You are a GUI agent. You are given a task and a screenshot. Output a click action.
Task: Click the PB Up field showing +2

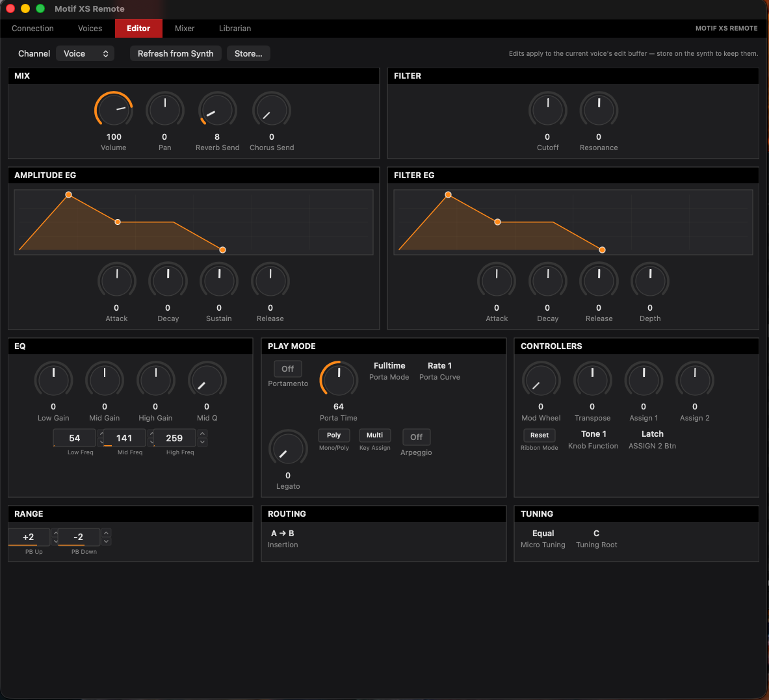[29, 537]
